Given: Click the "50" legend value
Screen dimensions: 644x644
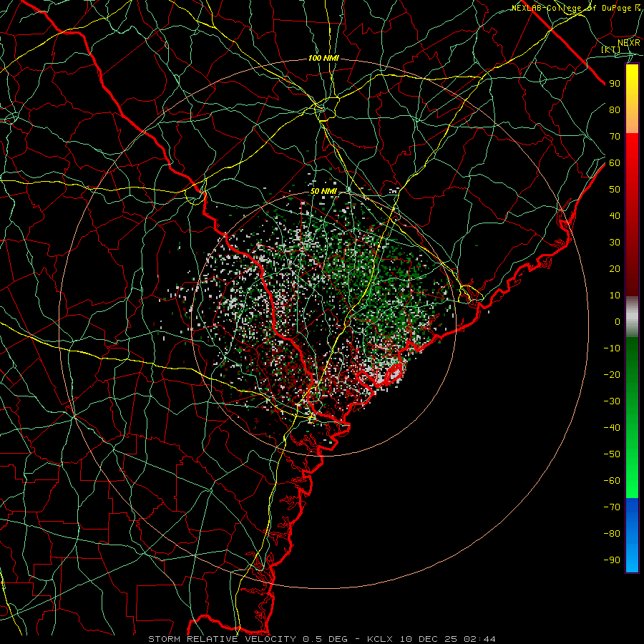Looking at the screenshot, I should [x=615, y=190].
